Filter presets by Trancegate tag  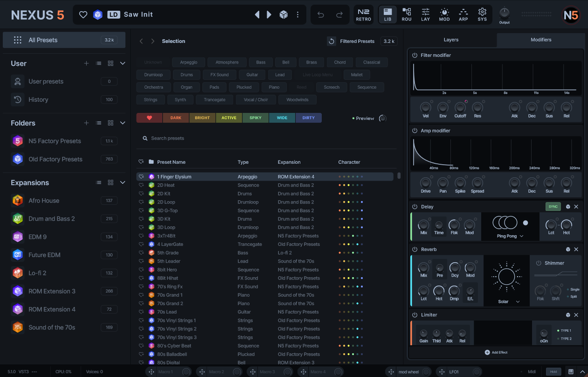(214, 99)
